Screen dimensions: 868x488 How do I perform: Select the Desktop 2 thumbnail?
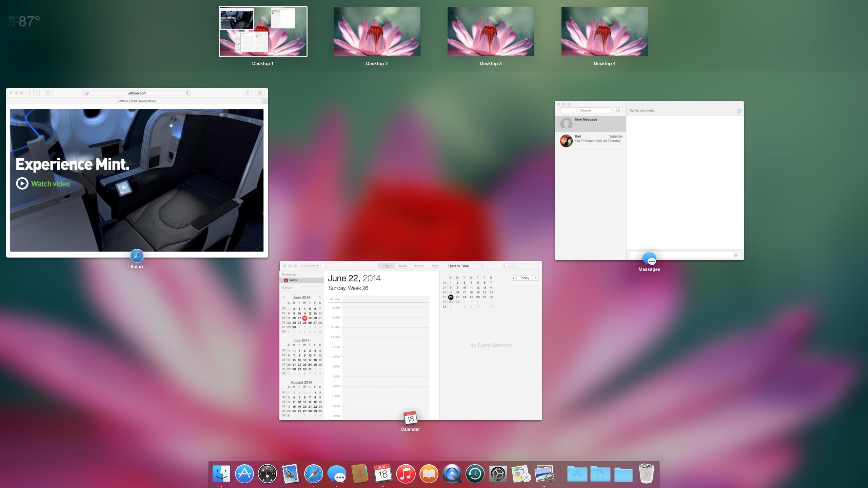coord(377,32)
